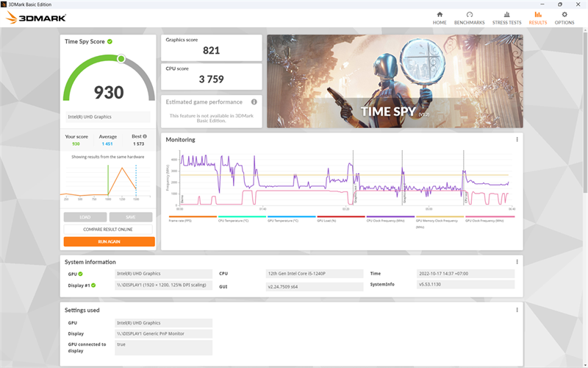Click the Best score value 1 573
The image size is (588, 368).
(138, 144)
